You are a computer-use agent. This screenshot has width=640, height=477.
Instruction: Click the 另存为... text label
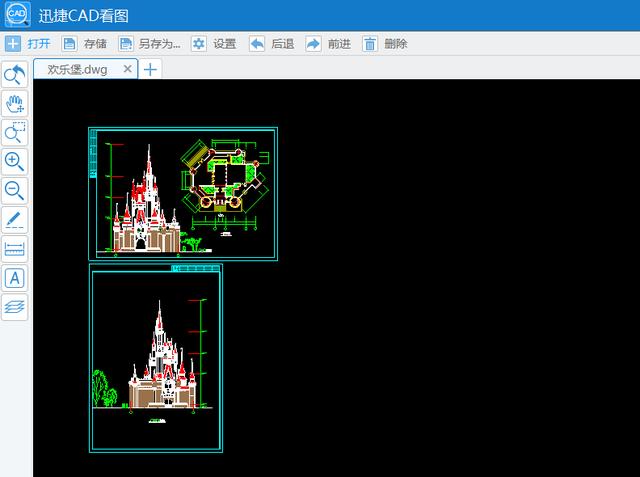(x=159, y=44)
